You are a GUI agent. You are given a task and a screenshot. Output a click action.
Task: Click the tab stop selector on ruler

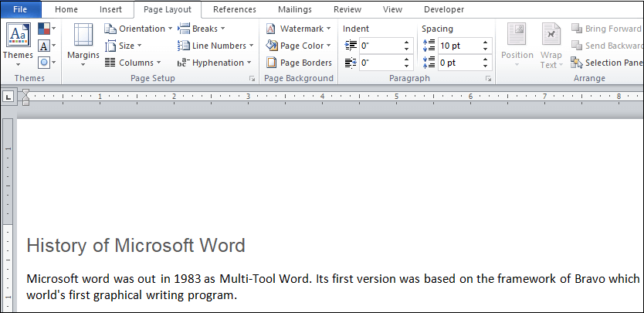click(x=8, y=97)
